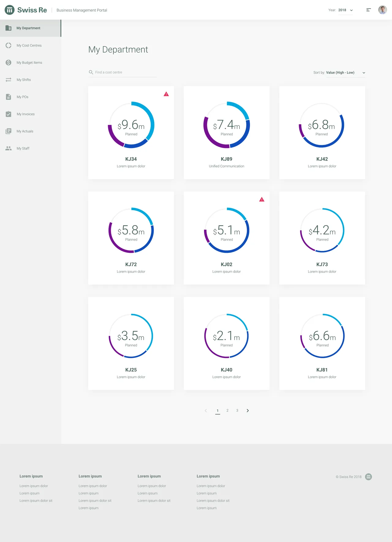
Task: Click the $6.8m donut chart on KJ42
Action: tap(322, 125)
